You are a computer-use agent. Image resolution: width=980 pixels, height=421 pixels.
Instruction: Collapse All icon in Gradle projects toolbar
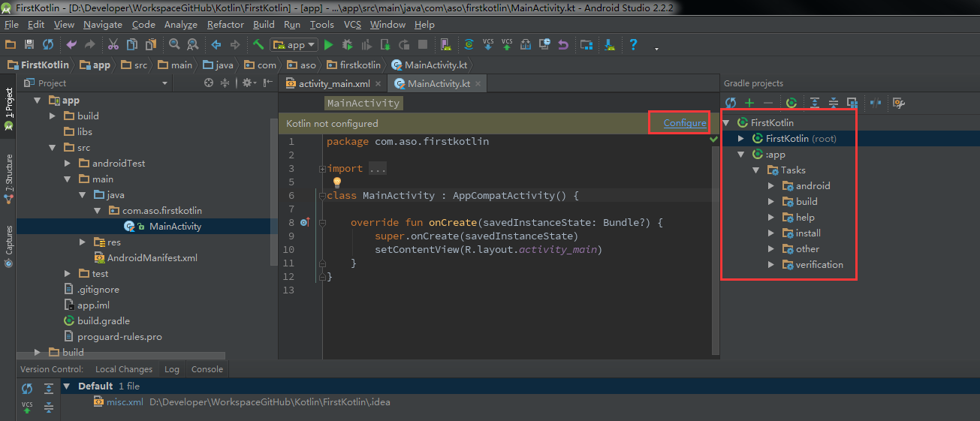[834, 103]
